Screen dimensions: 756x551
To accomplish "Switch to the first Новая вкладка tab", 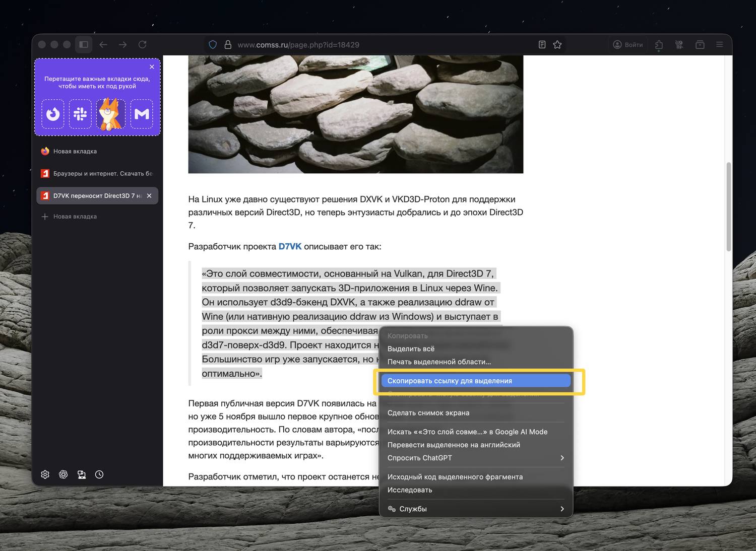I will [97, 151].
